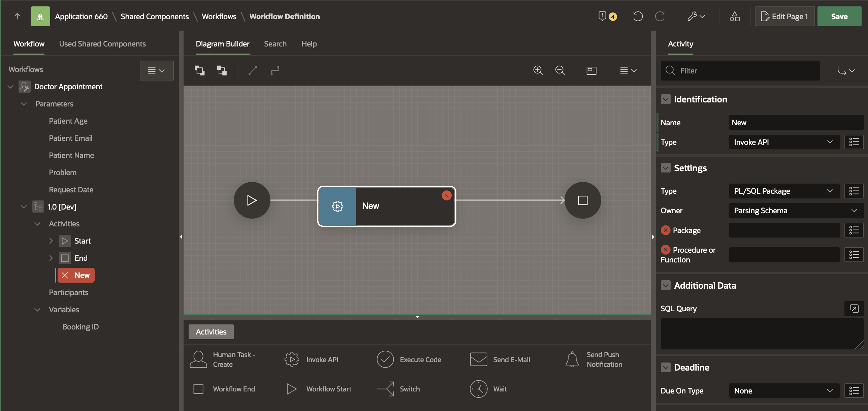This screenshot has width=868, height=411.
Task: Open the Settings Type PL/SQL Package dropdown
Action: (x=784, y=191)
